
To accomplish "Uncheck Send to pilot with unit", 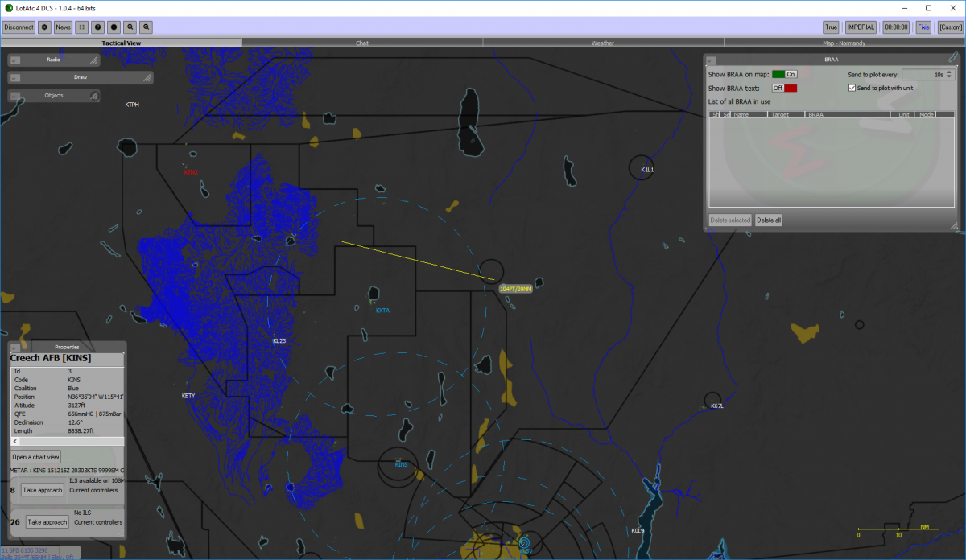I will click(x=852, y=88).
